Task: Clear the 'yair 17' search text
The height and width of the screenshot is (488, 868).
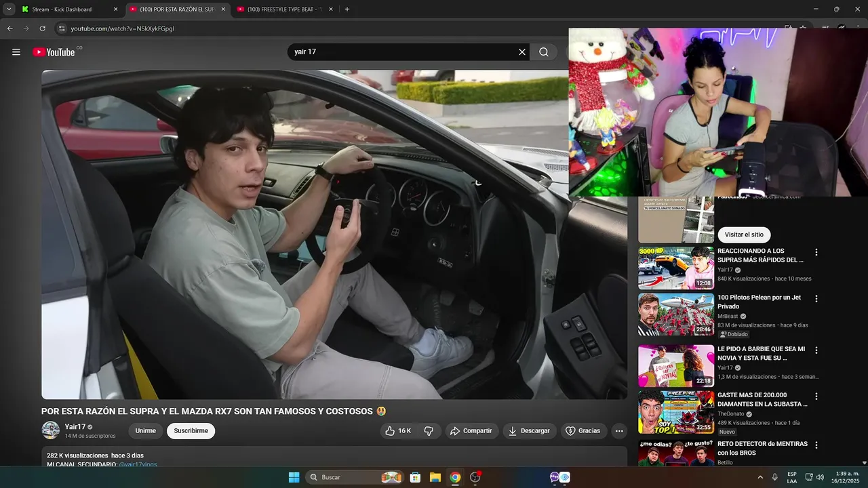Action: coord(522,52)
